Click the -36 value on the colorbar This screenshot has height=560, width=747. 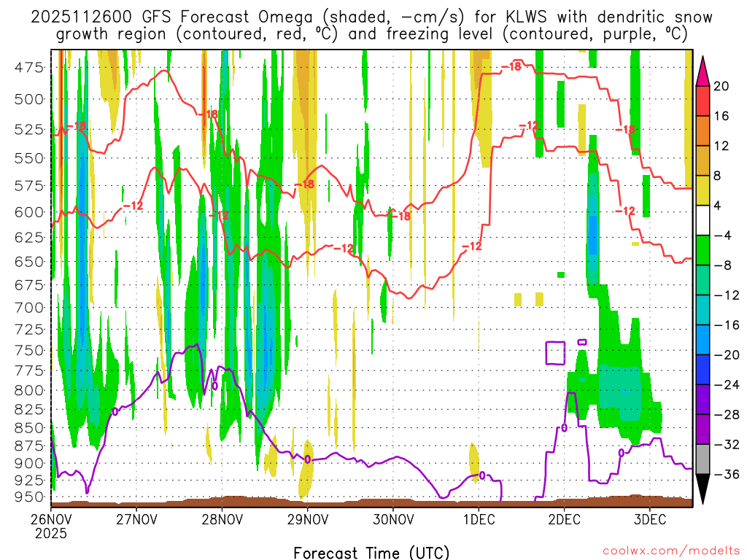coord(727,474)
